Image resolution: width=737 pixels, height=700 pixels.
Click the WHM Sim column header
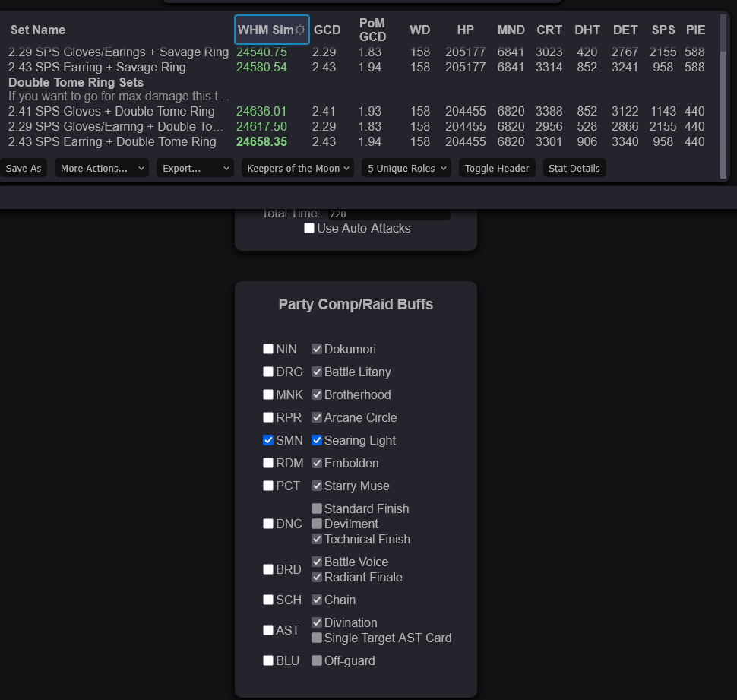pyautogui.click(x=272, y=30)
